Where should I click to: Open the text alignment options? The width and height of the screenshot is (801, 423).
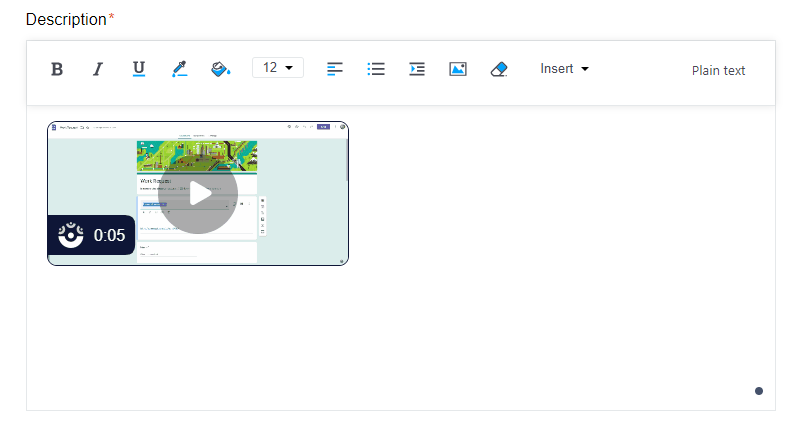pyautogui.click(x=335, y=68)
